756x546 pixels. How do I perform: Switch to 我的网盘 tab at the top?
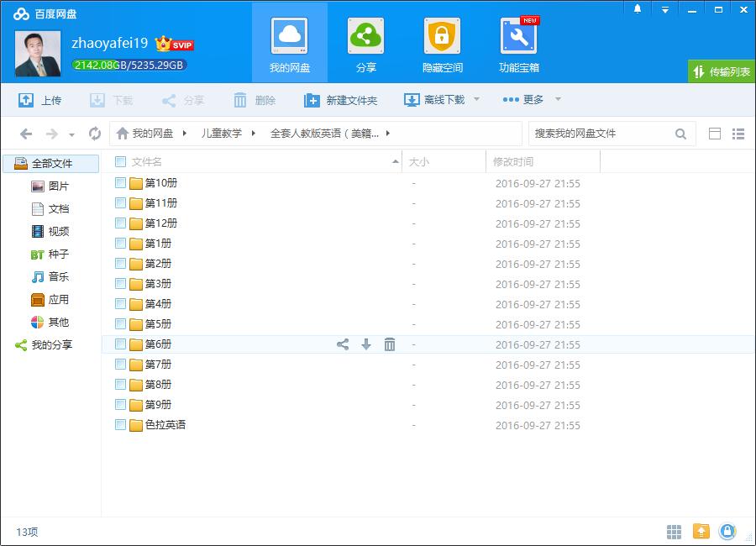(289, 42)
